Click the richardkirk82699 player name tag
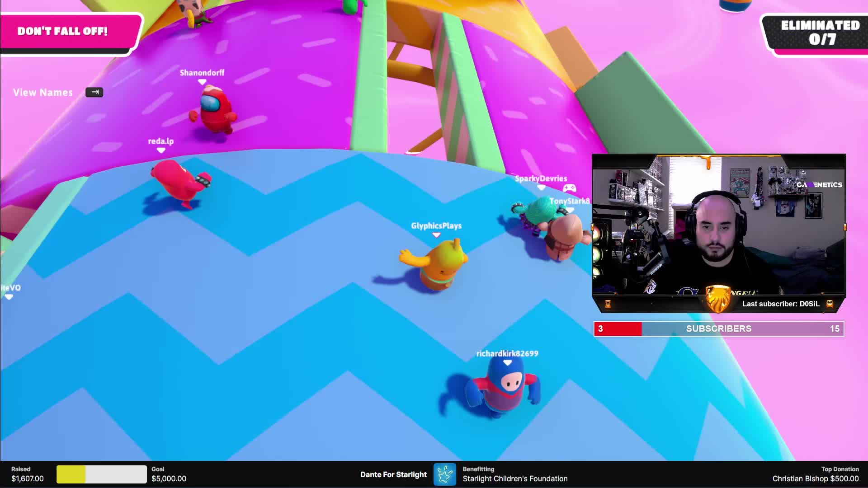The image size is (868, 488). pyautogui.click(x=507, y=353)
